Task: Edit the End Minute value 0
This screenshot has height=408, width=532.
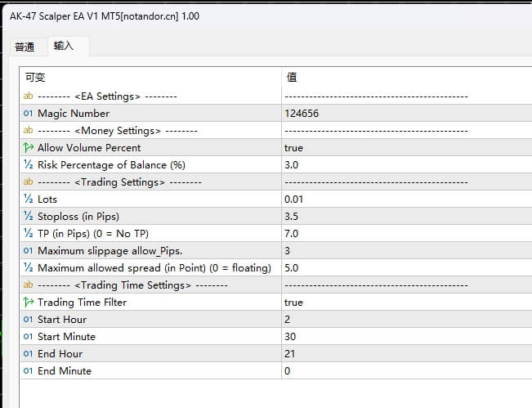Action: 288,371
